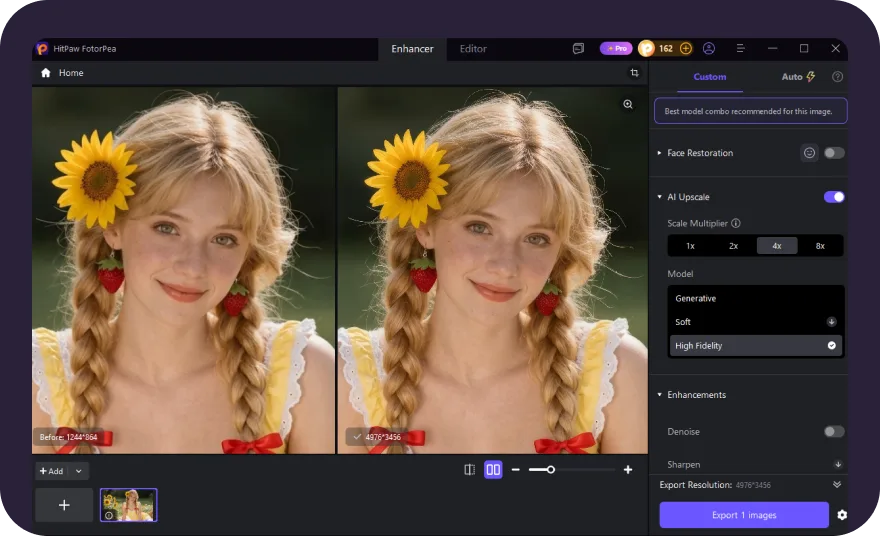Click the help question mark icon

click(x=837, y=77)
